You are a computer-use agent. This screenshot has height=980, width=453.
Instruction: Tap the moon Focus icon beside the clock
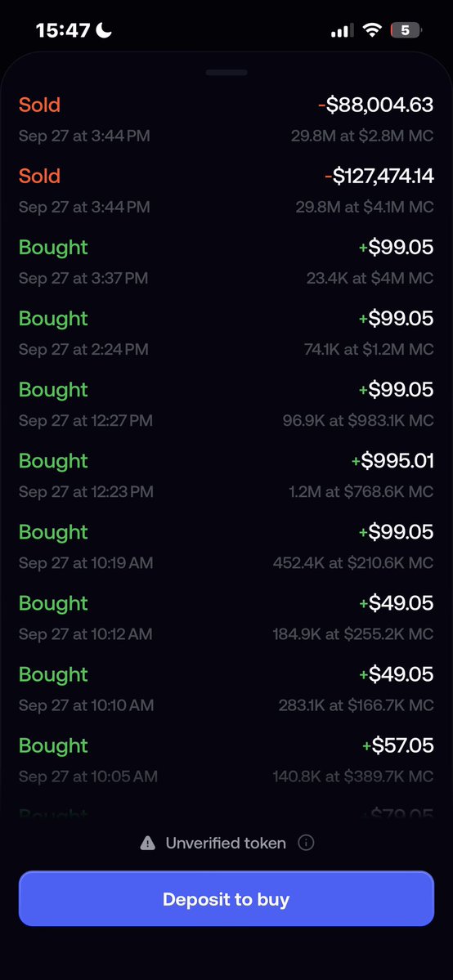click(104, 29)
